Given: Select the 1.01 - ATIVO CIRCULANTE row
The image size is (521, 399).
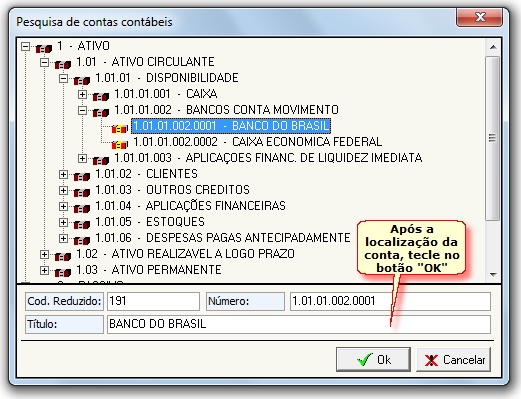Looking at the screenshot, I should [145, 62].
